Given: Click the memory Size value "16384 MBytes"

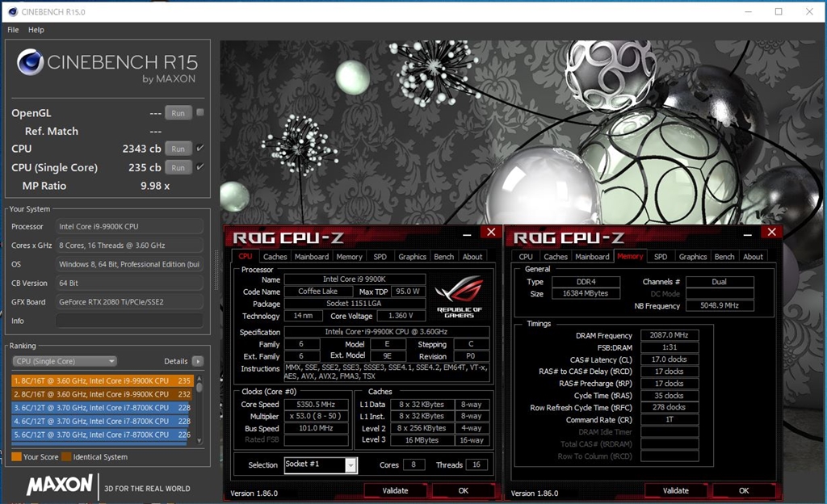Looking at the screenshot, I should [586, 294].
